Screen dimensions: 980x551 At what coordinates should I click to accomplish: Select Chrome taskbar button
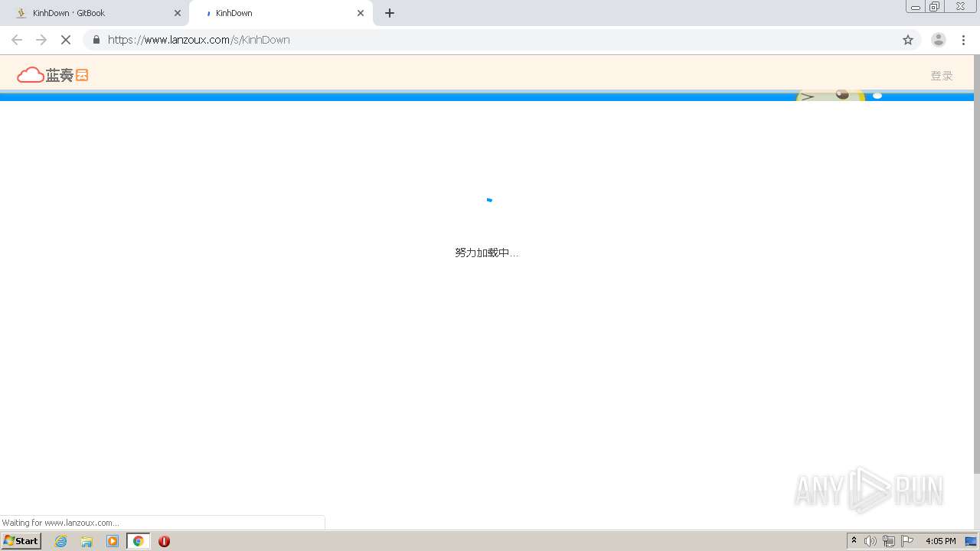(x=139, y=541)
